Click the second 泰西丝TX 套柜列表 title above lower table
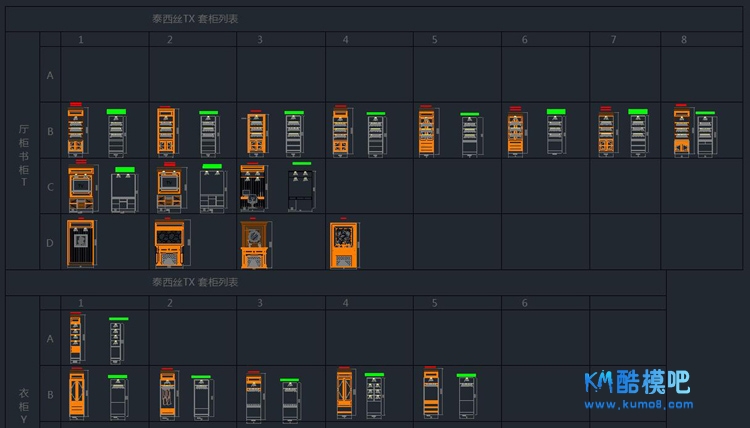The height and width of the screenshot is (428, 750). pyautogui.click(x=195, y=283)
